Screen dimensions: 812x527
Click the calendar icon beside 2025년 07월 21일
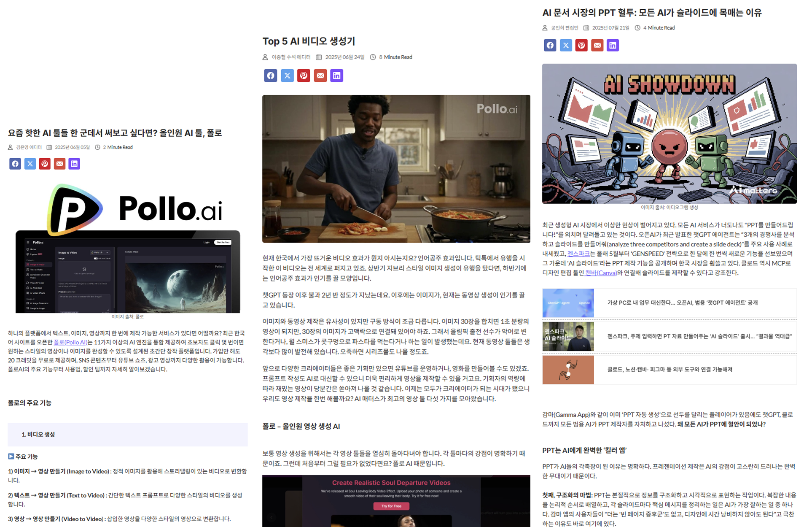click(586, 28)
